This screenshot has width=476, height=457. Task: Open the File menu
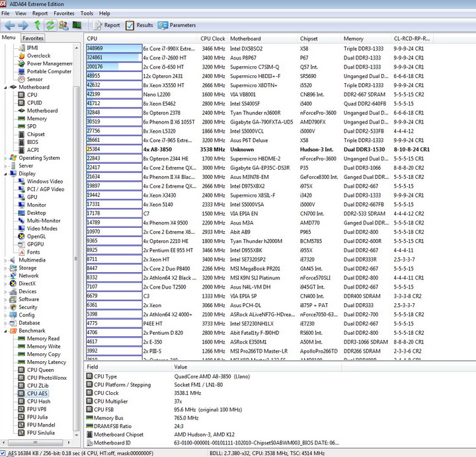coord(5,13)
